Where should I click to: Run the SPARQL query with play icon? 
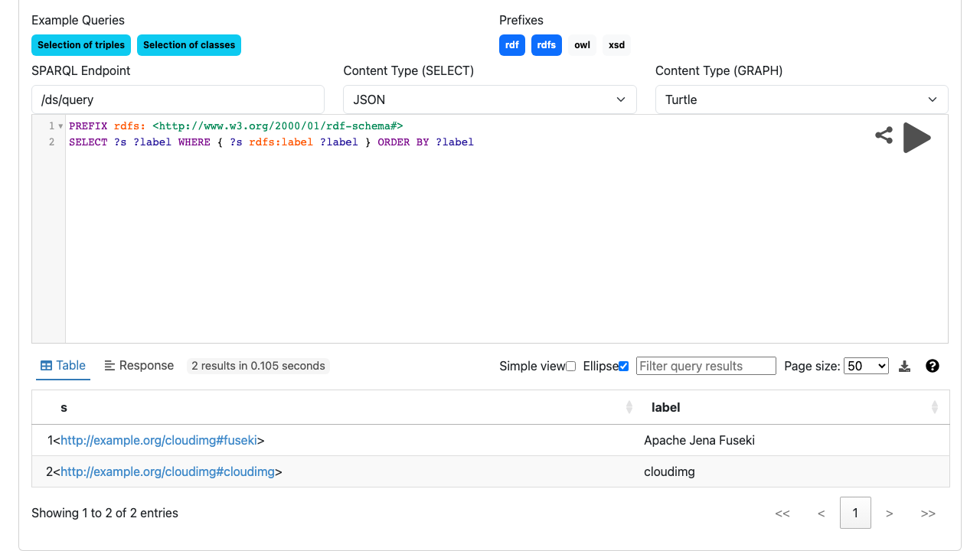coord(916,138)
